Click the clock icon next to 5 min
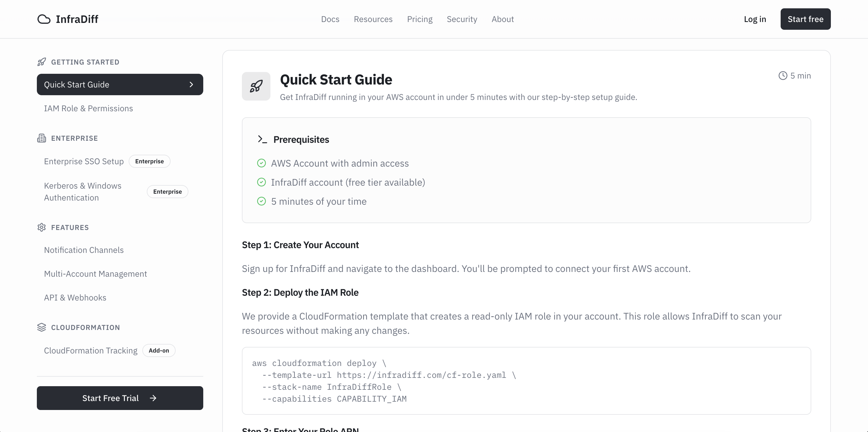868x432 pixels. (783, 76)
